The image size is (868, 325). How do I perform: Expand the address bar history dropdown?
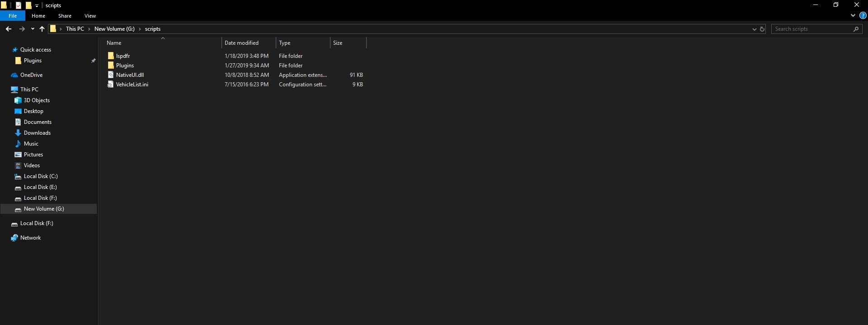(x=754, y=29)
